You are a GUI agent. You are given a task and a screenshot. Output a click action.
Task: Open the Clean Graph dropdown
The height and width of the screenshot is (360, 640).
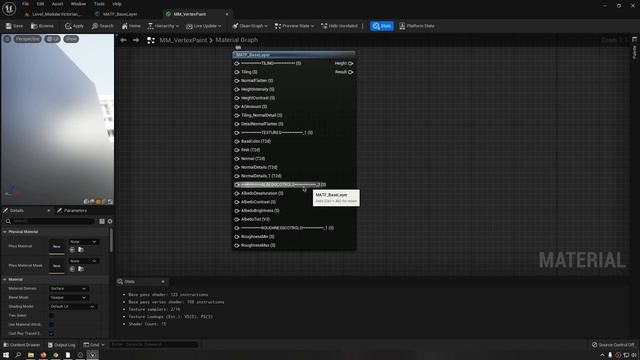250,26
